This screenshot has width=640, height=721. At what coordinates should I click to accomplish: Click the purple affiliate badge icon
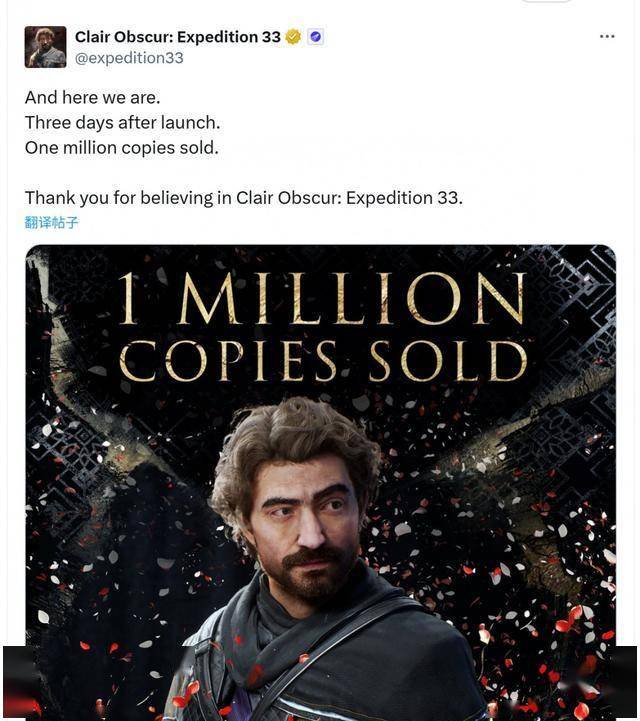click(315, 37)
